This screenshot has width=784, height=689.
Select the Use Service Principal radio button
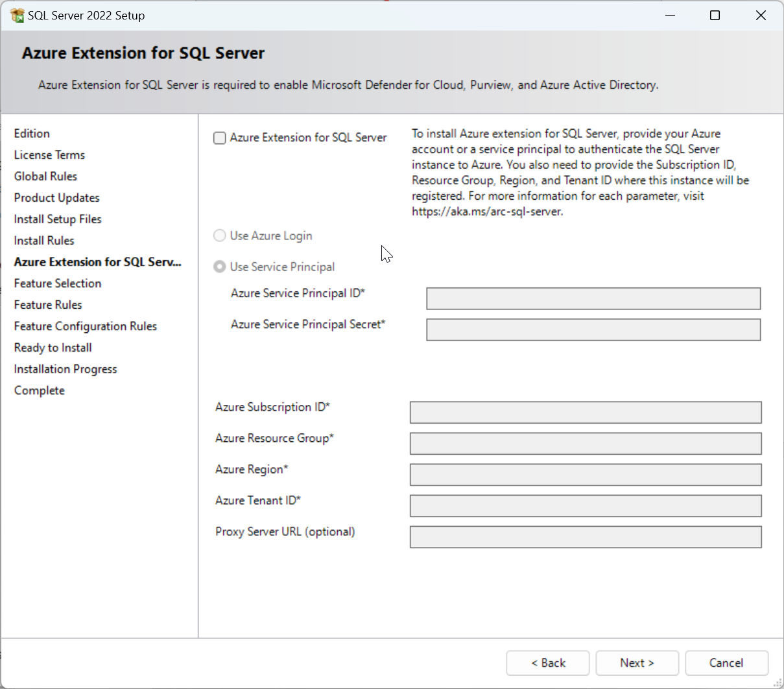pyautogui.click(x=220, y=267)
